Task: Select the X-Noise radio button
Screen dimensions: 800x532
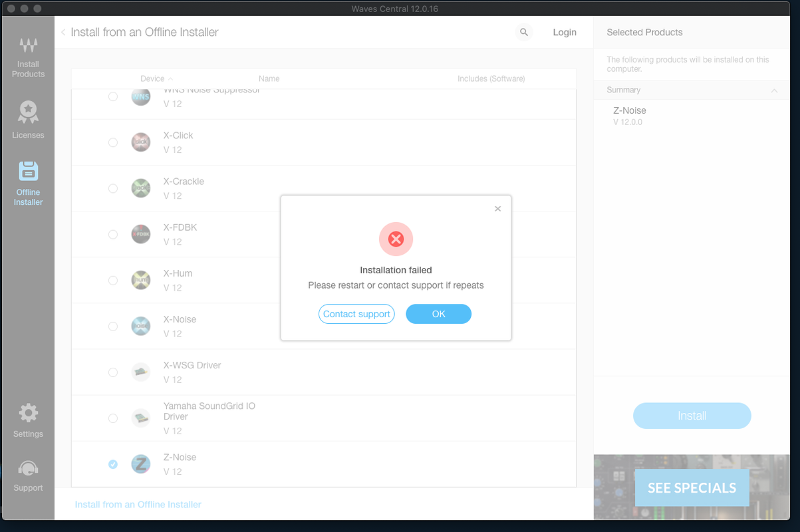Action: coord(113,326)
